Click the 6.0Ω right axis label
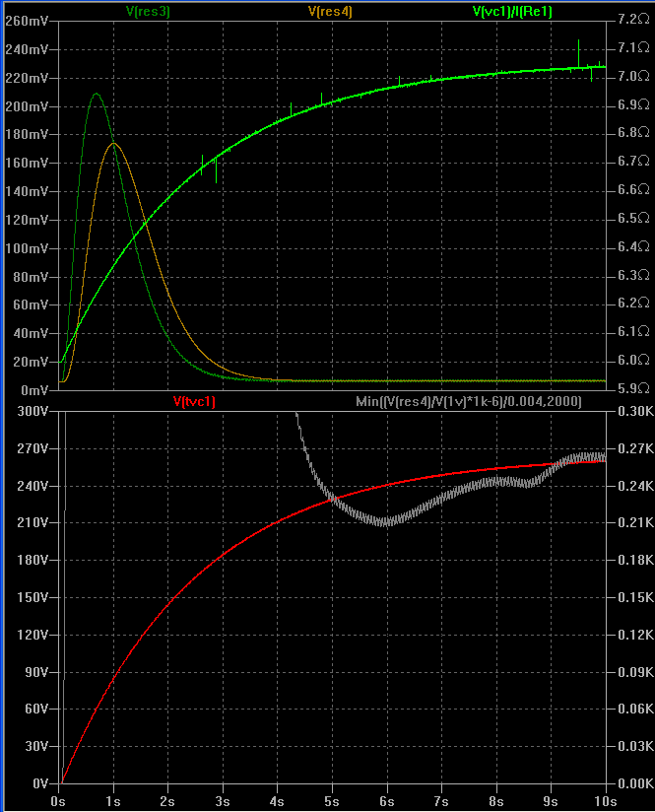 click(633, 360)
